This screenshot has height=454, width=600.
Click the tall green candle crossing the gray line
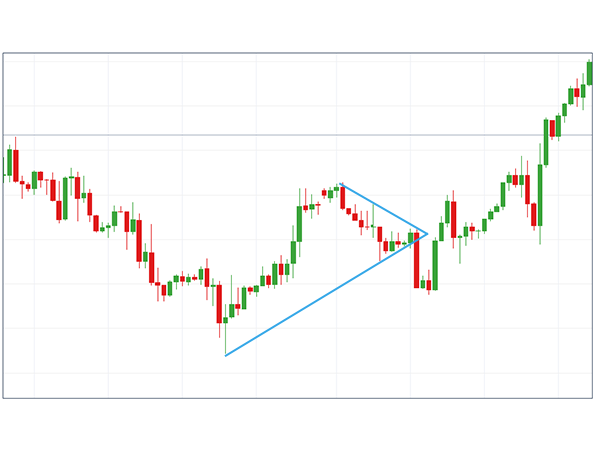click(x=546, y=142)
